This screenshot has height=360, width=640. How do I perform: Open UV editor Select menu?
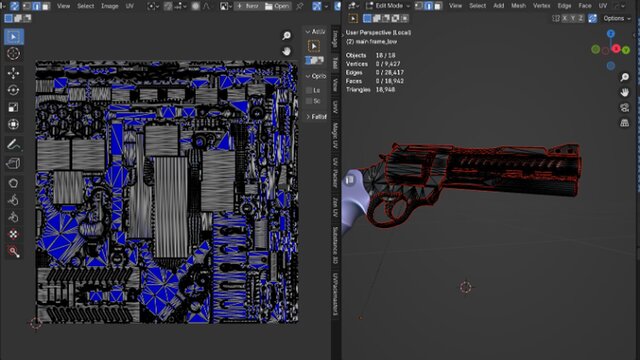click(85, 6)
